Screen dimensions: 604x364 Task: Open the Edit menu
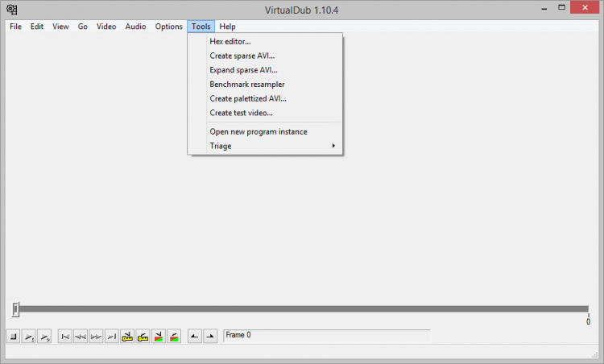pos(37,27)
